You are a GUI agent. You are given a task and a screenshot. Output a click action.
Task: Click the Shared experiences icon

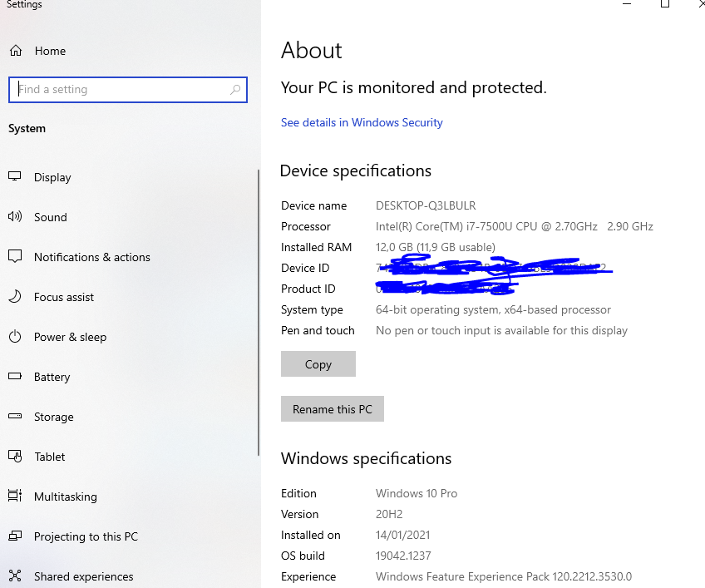15,576
